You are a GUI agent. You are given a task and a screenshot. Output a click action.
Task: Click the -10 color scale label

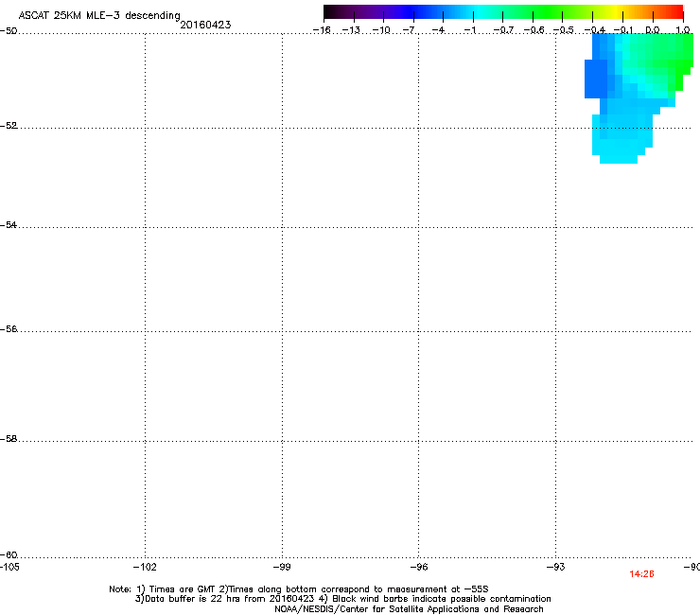[x=381, y=30]
